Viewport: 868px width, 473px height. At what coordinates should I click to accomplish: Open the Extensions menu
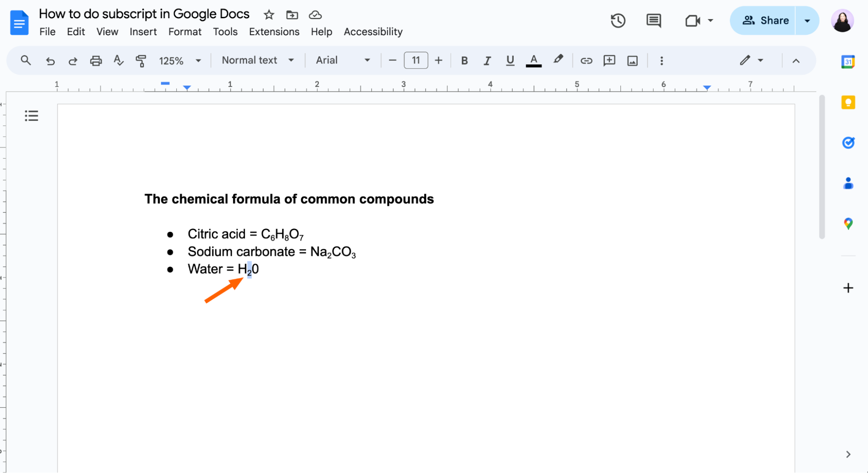pyautogui.click(x=274, y=31)
